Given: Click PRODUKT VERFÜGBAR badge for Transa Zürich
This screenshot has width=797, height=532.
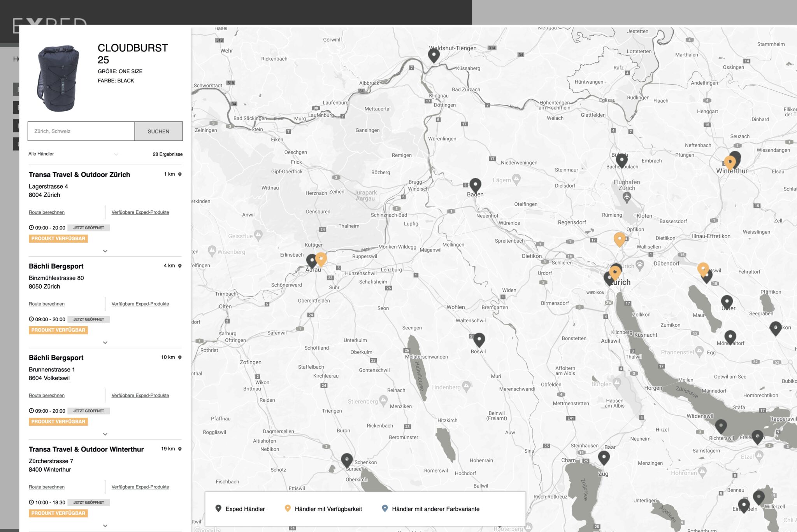Looking at the screenshot, I should (58, 239).
